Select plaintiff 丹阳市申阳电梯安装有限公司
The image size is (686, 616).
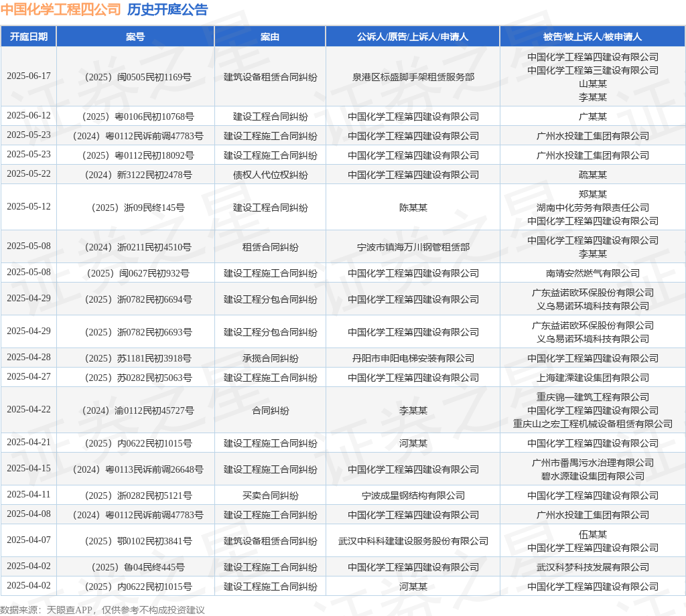pos(413,358)
